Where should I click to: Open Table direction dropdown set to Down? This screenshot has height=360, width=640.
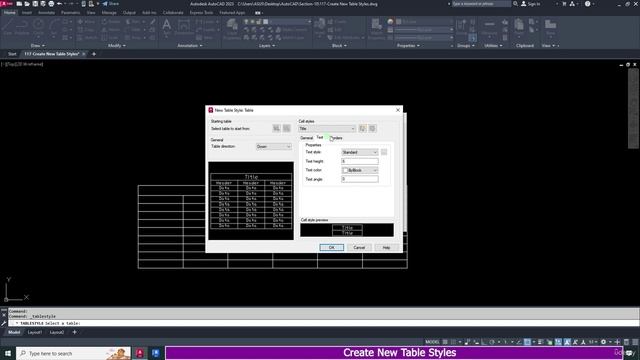coord(273,147)
